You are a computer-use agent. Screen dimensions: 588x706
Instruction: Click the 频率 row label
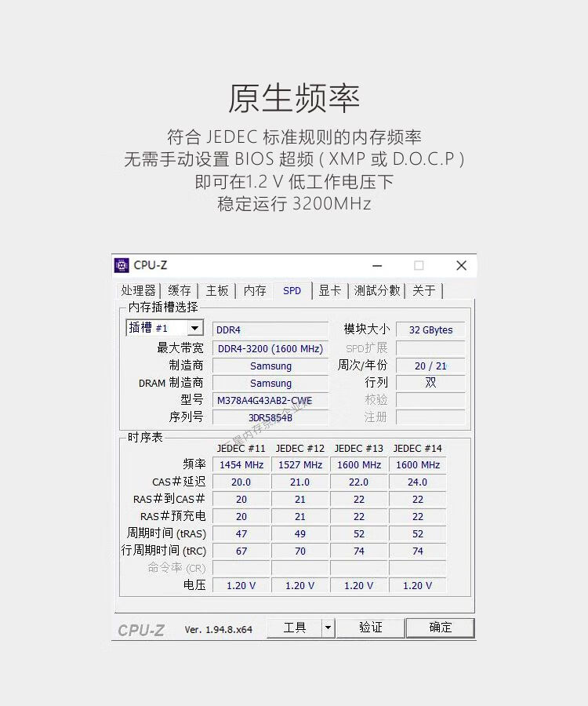click(194, 464)
